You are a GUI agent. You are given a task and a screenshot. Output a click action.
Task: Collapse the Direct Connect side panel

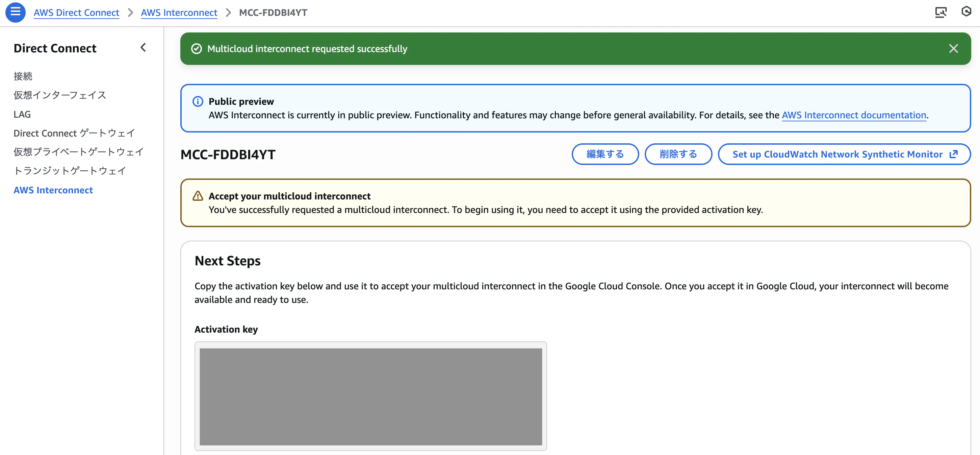(x=143, y=48)
